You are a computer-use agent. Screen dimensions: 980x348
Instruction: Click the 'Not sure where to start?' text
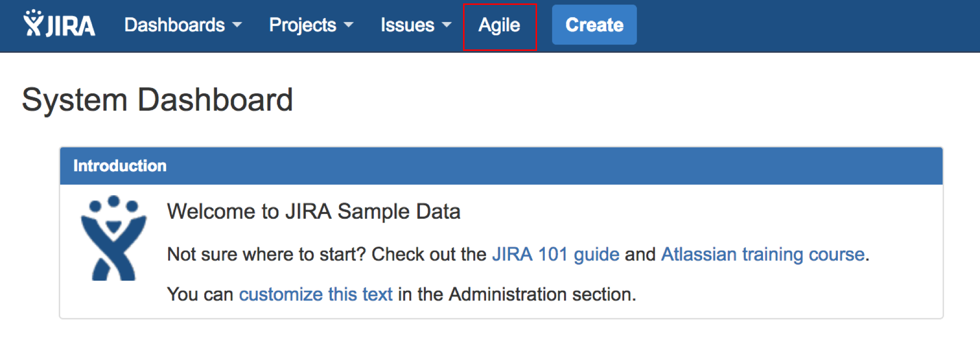267,255
